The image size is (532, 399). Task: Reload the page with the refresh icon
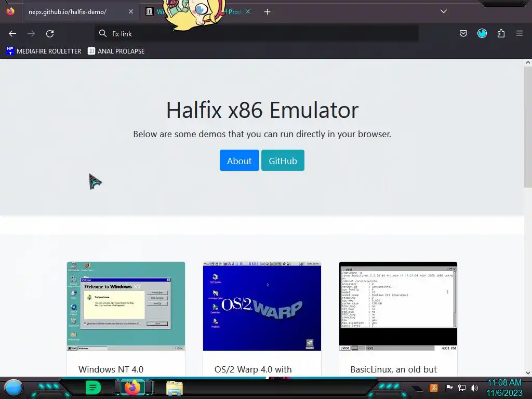[x=50, y=34]
